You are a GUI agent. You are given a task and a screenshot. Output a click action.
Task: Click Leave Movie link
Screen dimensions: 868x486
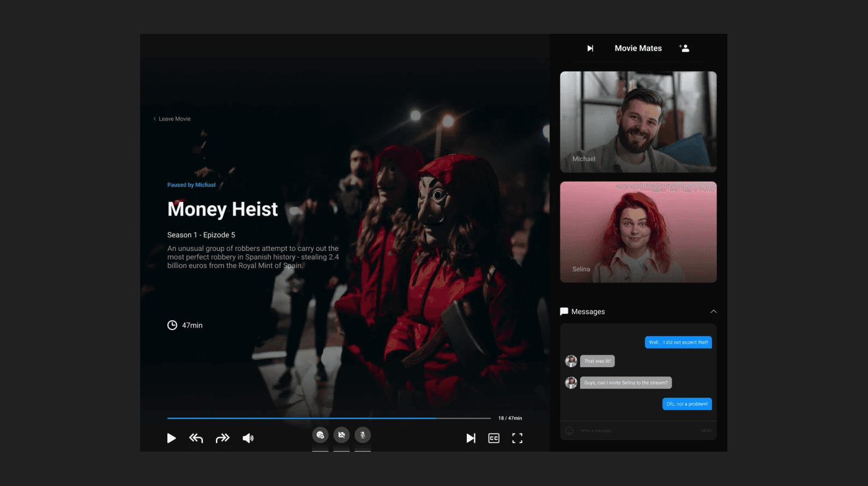point(172,119)
